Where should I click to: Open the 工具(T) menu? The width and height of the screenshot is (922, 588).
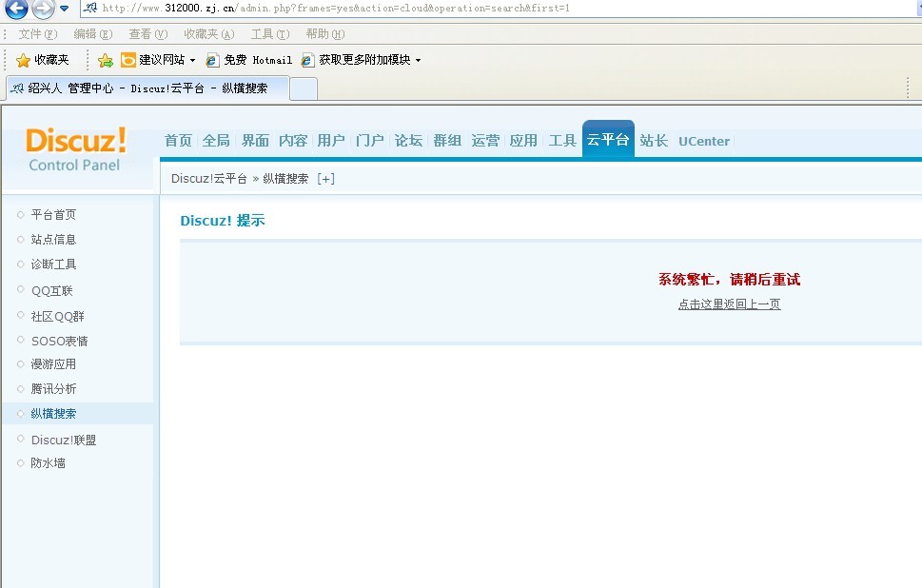tap(270, 34)
